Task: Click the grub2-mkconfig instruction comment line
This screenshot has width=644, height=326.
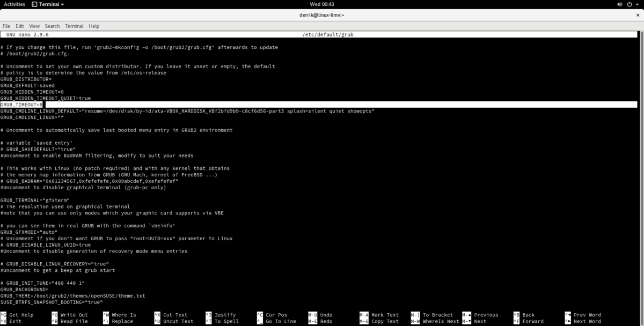Action: pos(139,47)
